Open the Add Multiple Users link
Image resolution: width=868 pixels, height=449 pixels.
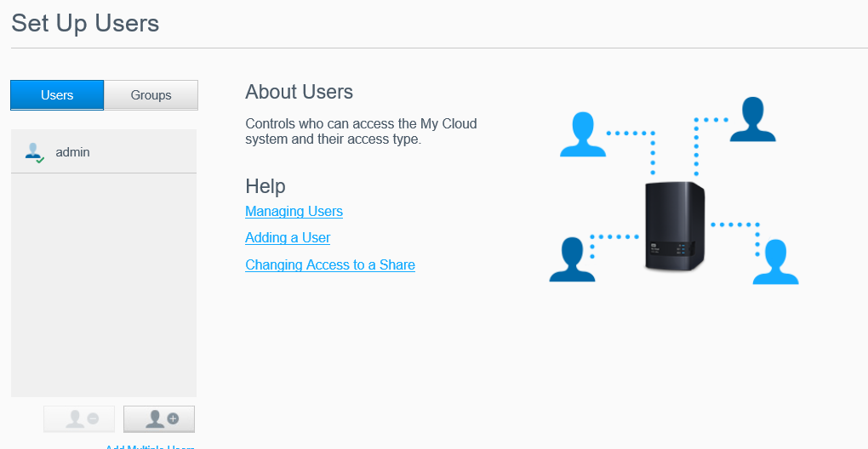(150, 446)
